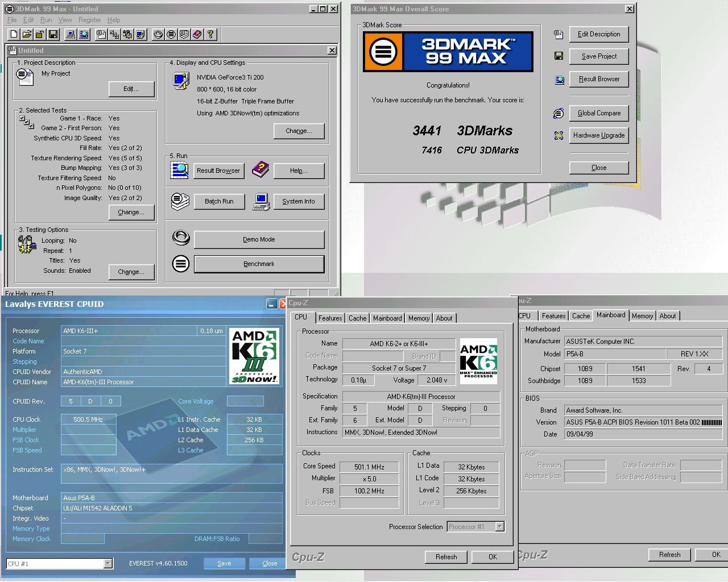This screenshot has width=728, height=582.
Task: Click the Demo Mode button
Action: (259, 239)
